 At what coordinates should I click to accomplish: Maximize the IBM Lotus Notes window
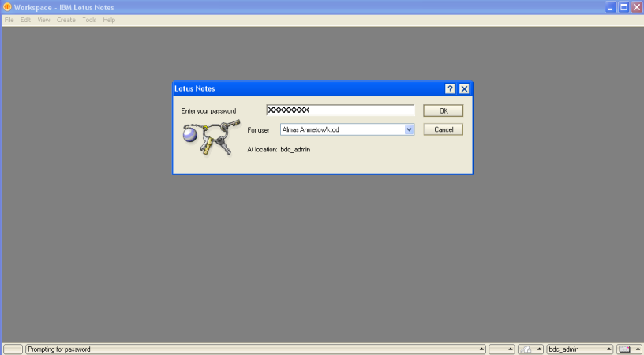click(623, 7)
